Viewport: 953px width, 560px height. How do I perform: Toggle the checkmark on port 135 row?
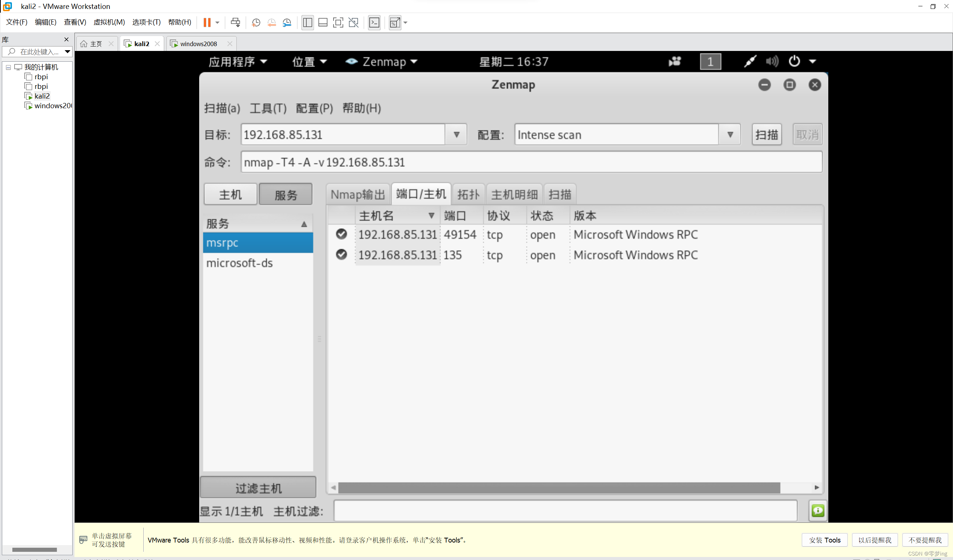tap(341, 255)
